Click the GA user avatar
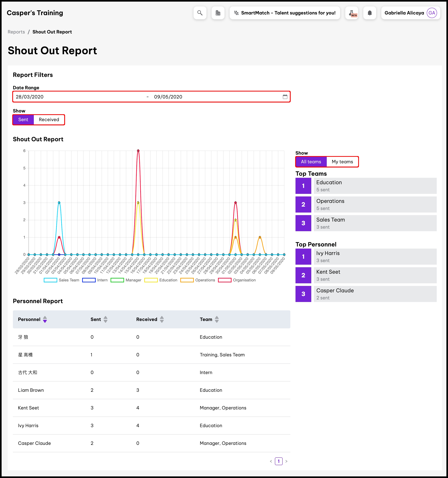 click(x=432, y=13)
